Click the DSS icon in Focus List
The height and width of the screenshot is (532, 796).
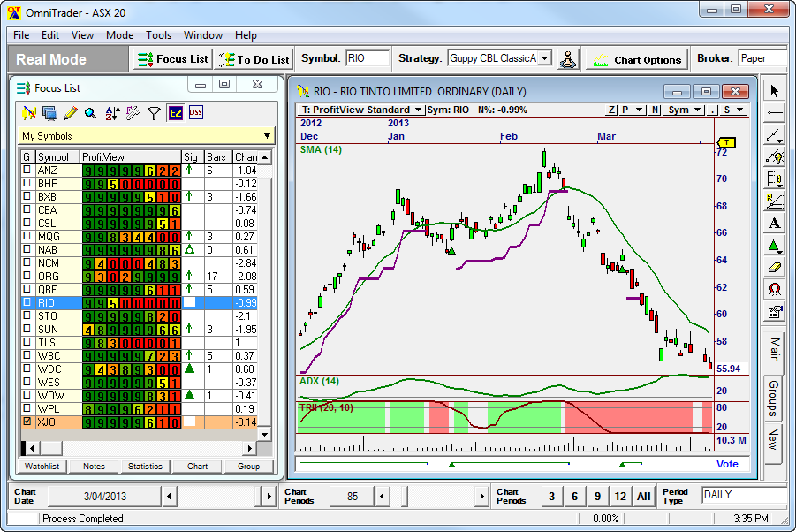(x=196, y=112)
